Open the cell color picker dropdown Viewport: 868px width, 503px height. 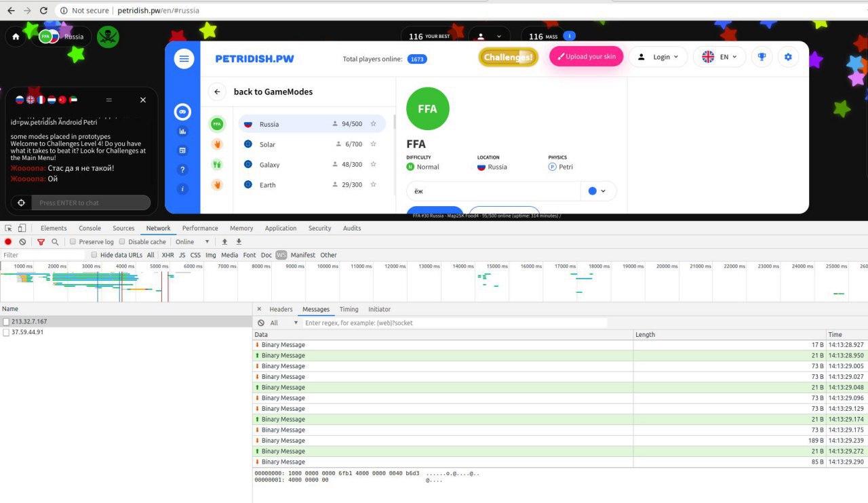[598, 191]
